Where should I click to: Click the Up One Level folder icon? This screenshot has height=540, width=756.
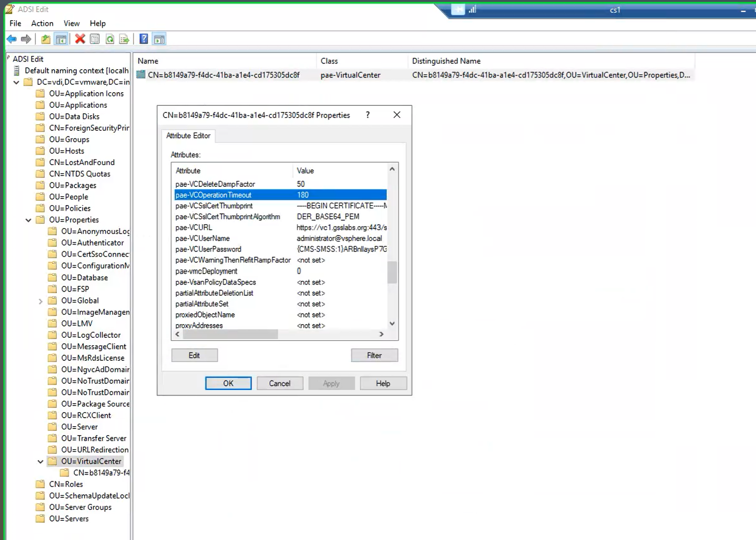(46, 40)
